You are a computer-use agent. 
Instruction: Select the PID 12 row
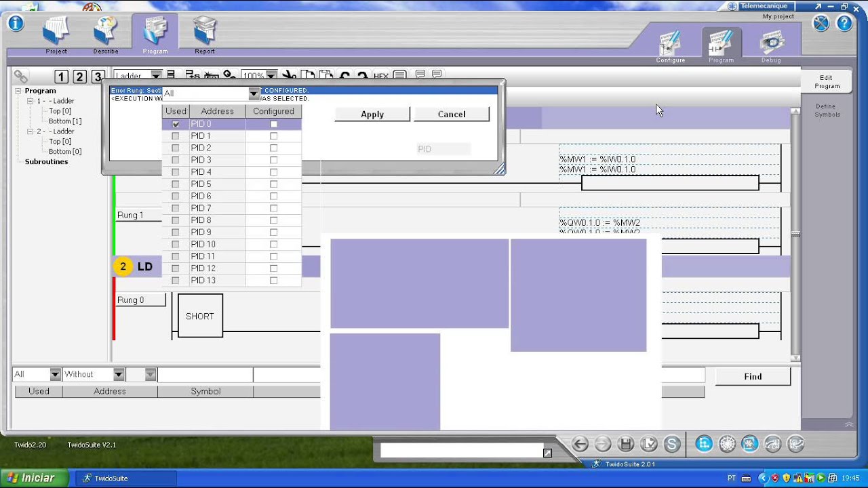coord(232,268)
